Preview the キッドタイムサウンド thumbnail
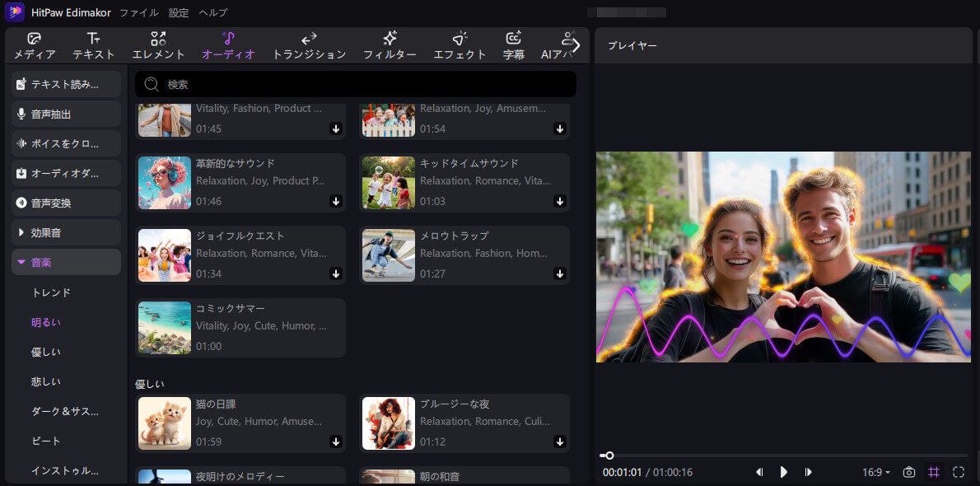Screen dimensions: 980x486 [x=389, y=183]
